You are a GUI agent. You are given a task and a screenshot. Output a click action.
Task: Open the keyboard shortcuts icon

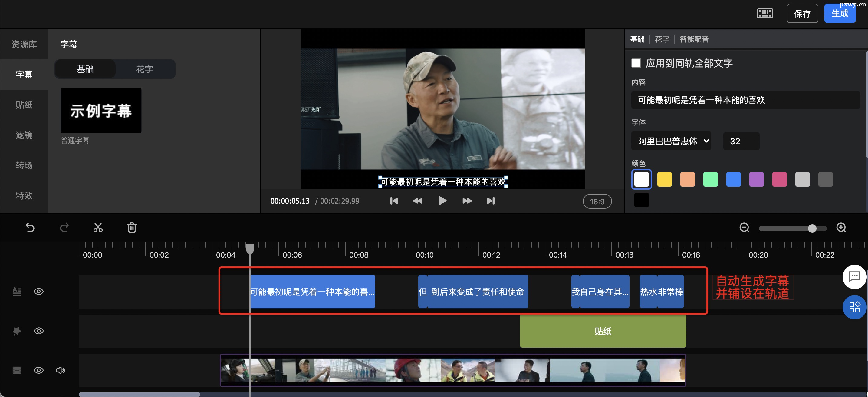click(764, 14)
